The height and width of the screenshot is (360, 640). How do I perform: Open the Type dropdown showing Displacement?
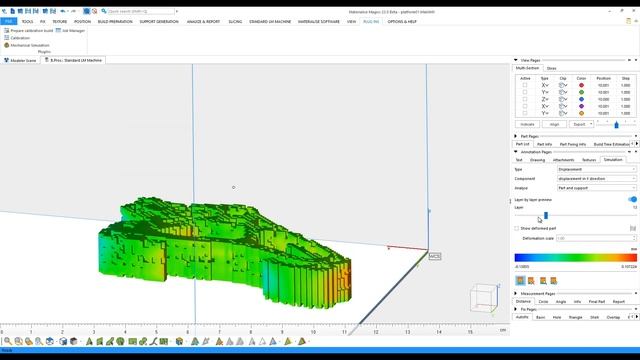[596, 169]
